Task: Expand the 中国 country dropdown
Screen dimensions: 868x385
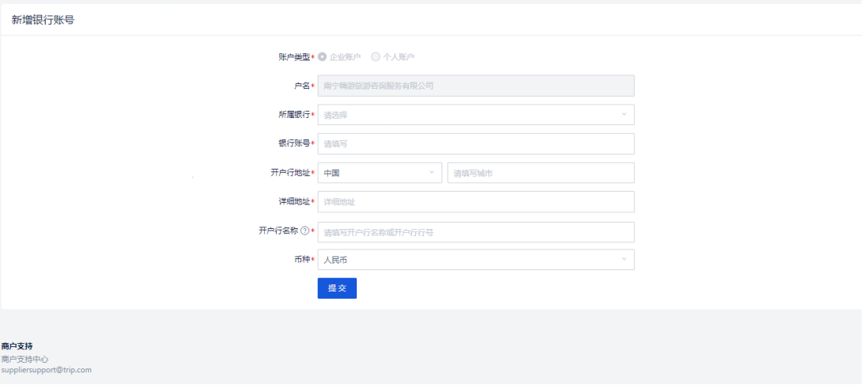Action: 380,173
